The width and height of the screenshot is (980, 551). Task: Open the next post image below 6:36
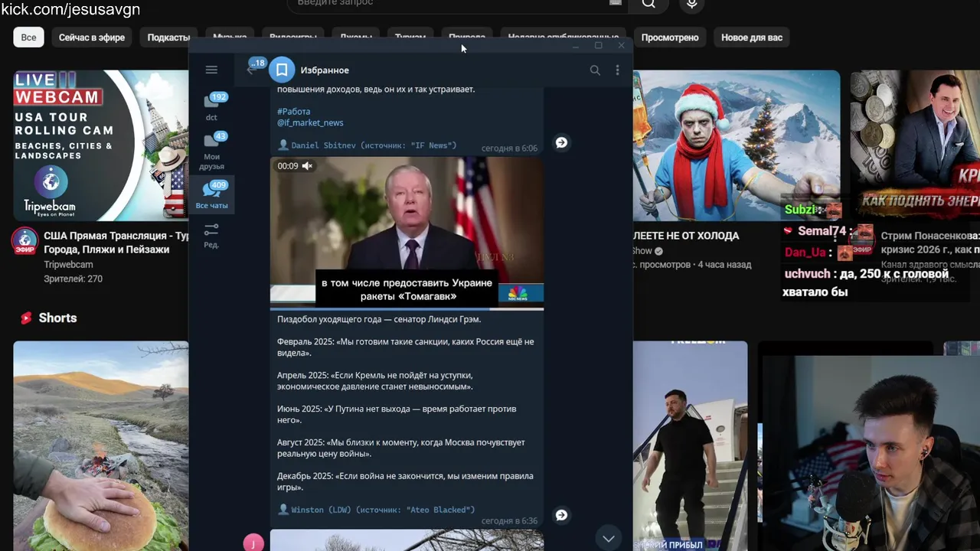pyautogui.click(x=407, y=540)
